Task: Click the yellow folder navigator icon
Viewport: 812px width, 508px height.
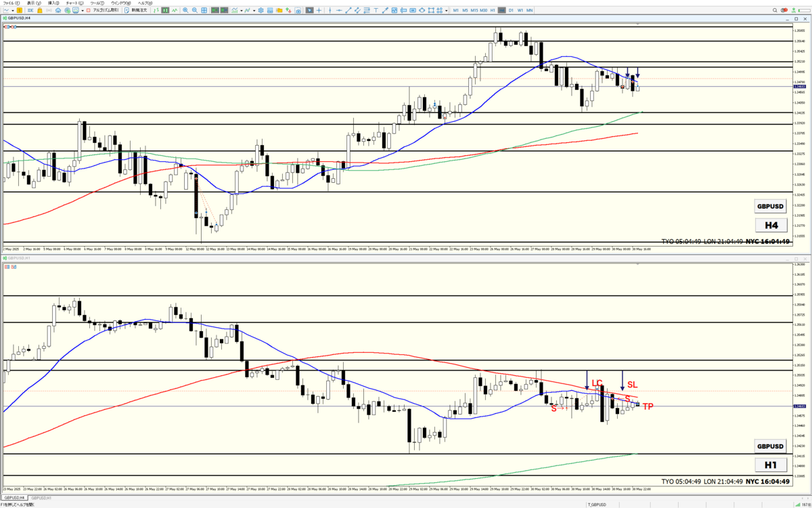Action: (x=279, y=10)
